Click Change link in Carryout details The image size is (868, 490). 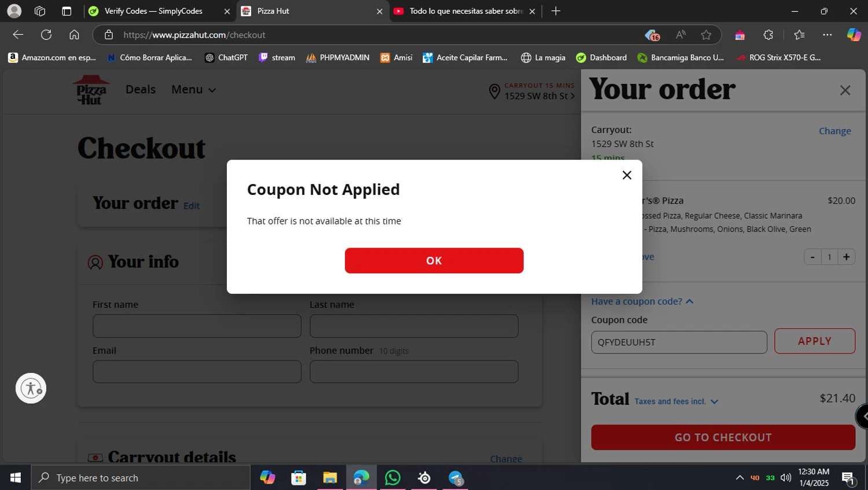pos(506,459)
